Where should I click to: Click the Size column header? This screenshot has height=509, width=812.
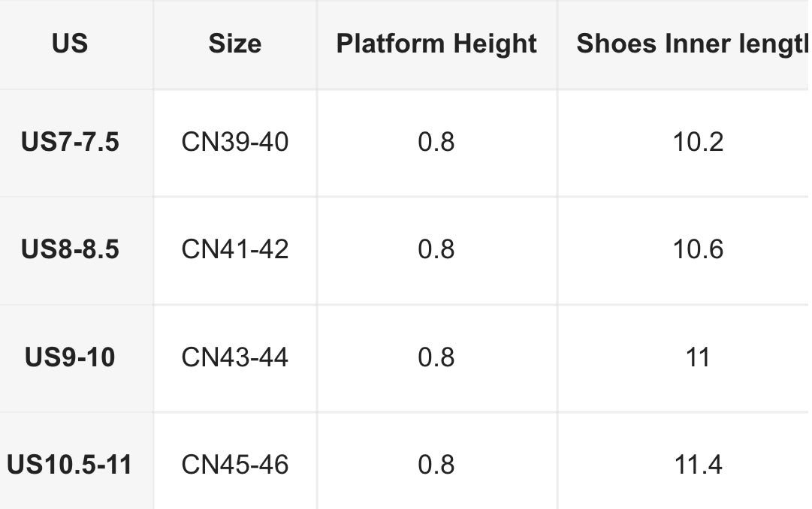(x=234, y=44)
